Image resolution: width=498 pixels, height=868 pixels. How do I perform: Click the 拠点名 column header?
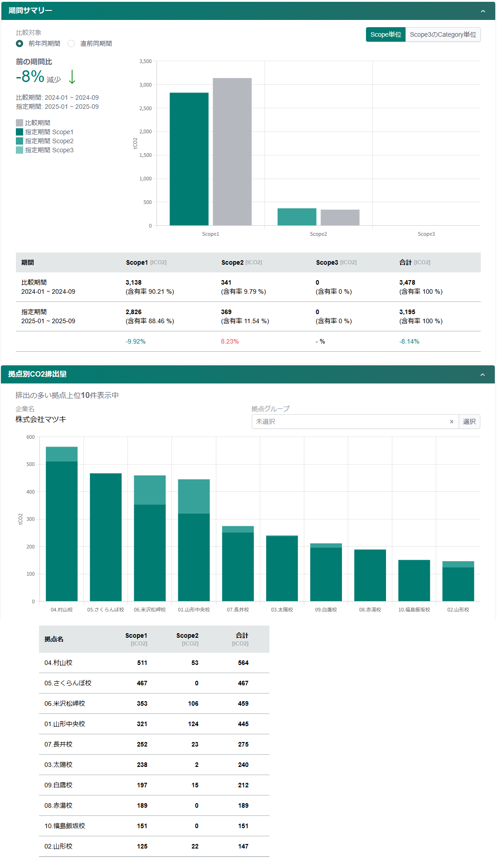tap(54, 639)
